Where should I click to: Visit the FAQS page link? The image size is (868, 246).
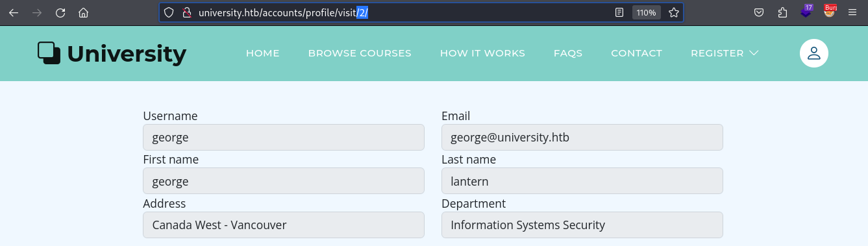(x=568, y=53)
